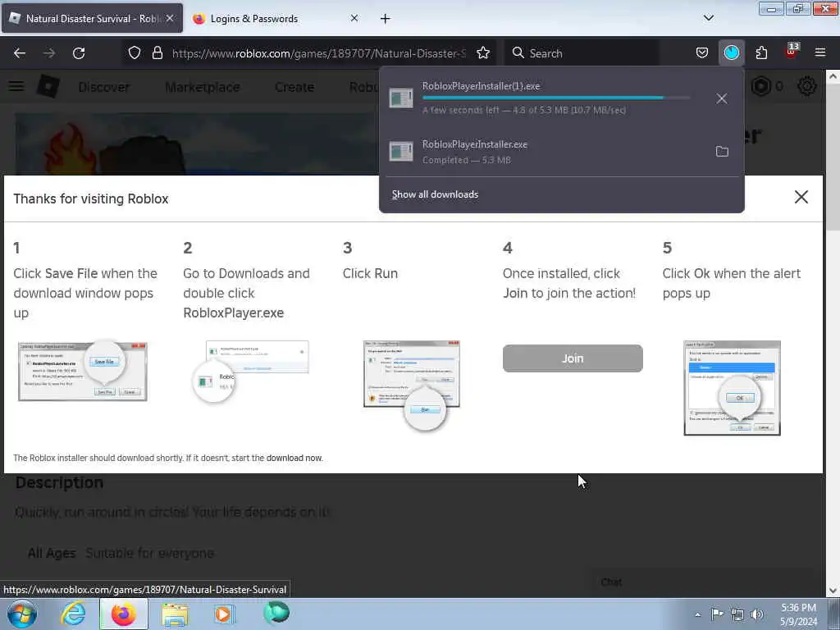Click the Downloads step two thumbnail
This screenshot has height=630, width=840.
pos(250,372)
